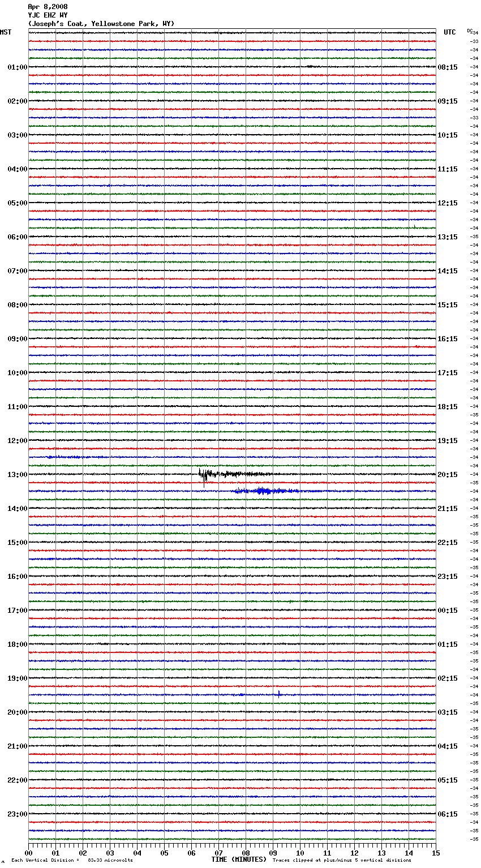The width and height of the screenshot is (481, 868).
Task: Click the '09:15' UTC time label
Action: 448,101
